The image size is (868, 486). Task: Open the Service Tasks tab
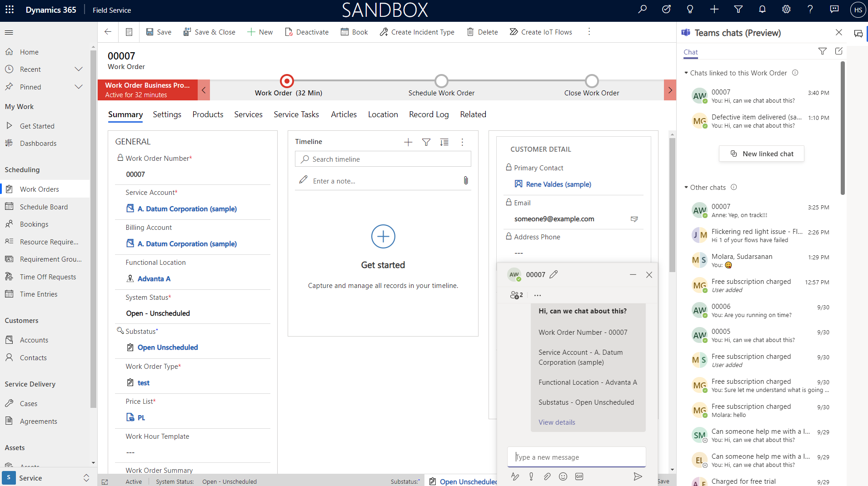point(296,114)
